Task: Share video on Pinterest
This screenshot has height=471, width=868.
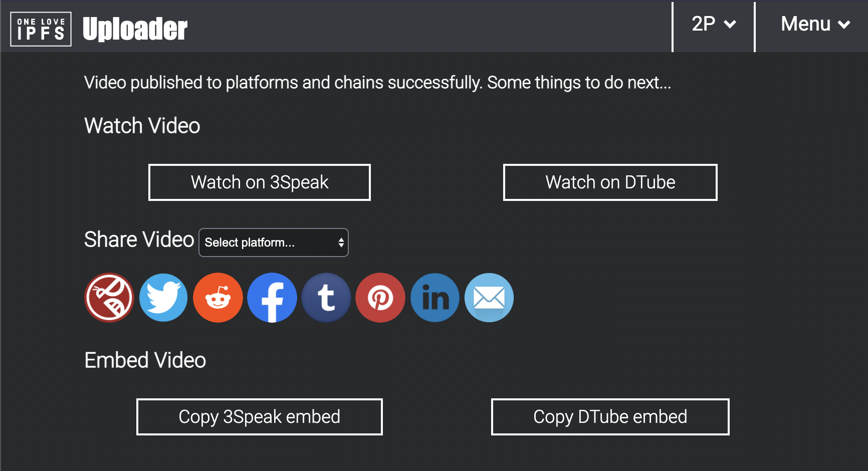Action: tap(380, 298)
